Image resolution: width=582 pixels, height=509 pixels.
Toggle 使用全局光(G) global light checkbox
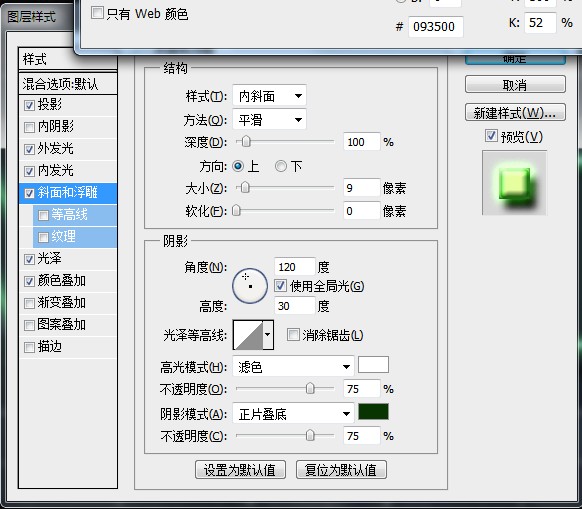click(281, 286)
